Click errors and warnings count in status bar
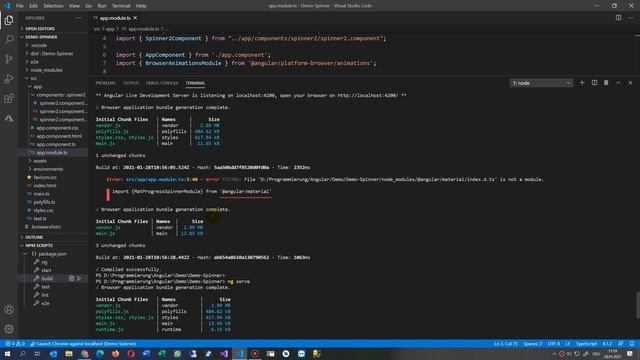Screen dimensions: 640x360 pyautogui.click(x=15, y=344)
